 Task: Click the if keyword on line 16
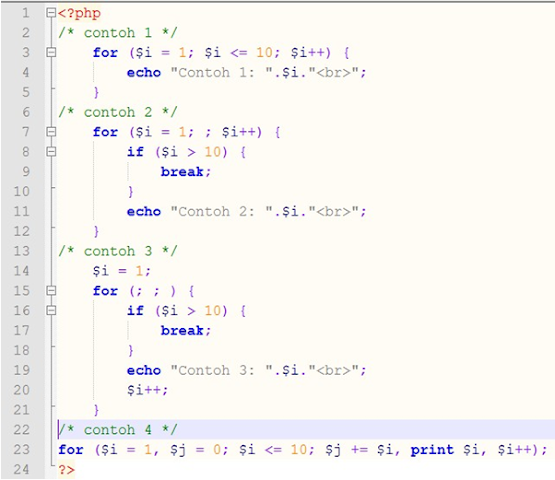135,311
